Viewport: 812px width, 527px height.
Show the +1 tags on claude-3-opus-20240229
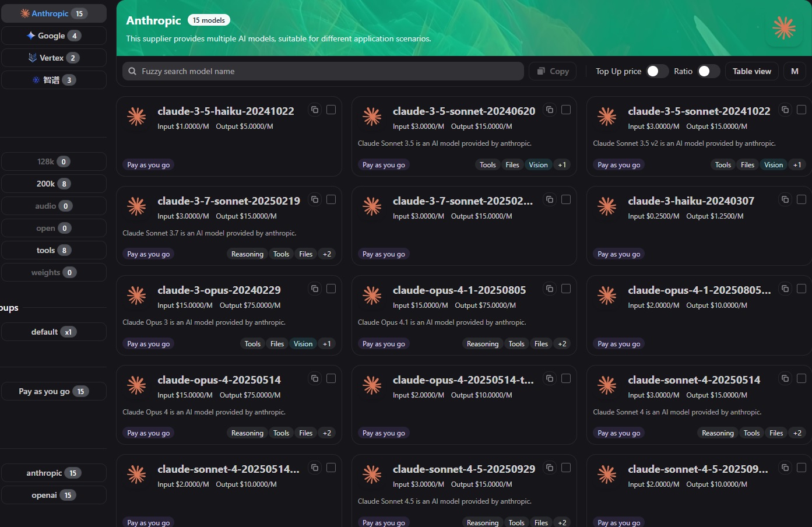(327, 344)
